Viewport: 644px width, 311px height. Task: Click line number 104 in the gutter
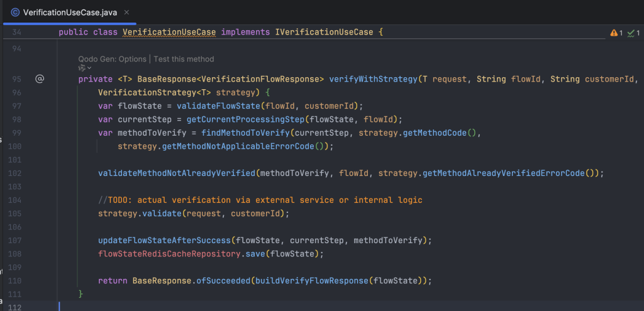14,200
